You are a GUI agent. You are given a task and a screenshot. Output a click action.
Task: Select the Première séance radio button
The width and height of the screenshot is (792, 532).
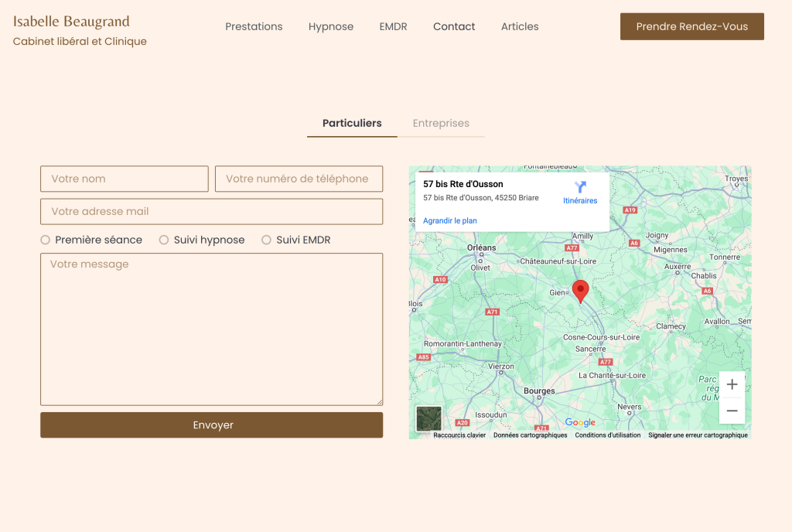(46, 240)
